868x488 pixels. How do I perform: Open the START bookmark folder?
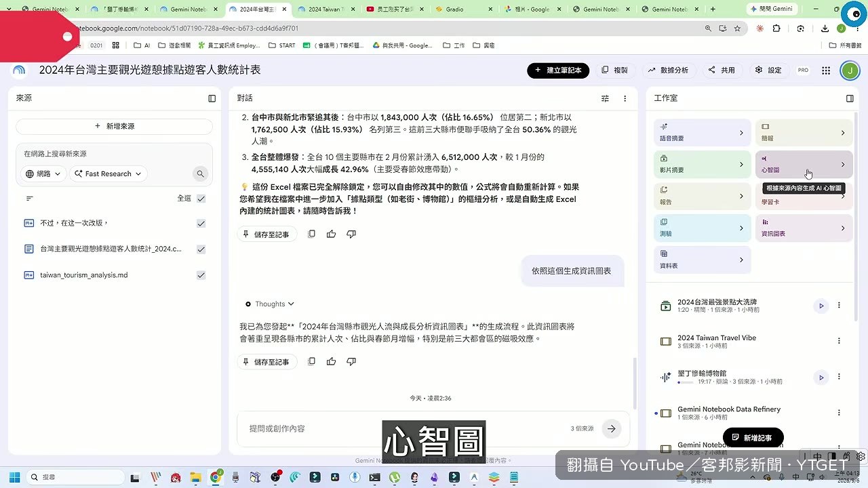tap(281, 45)
